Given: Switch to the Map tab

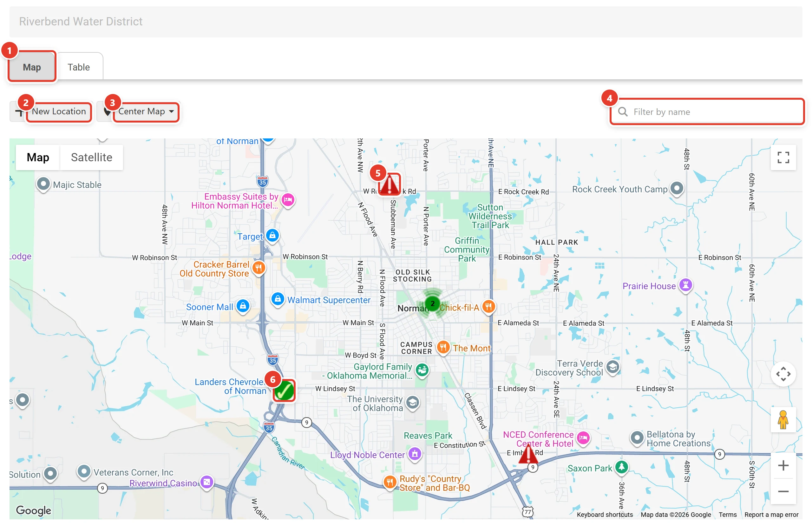Looking at the screenshot, I should point(32,67).
